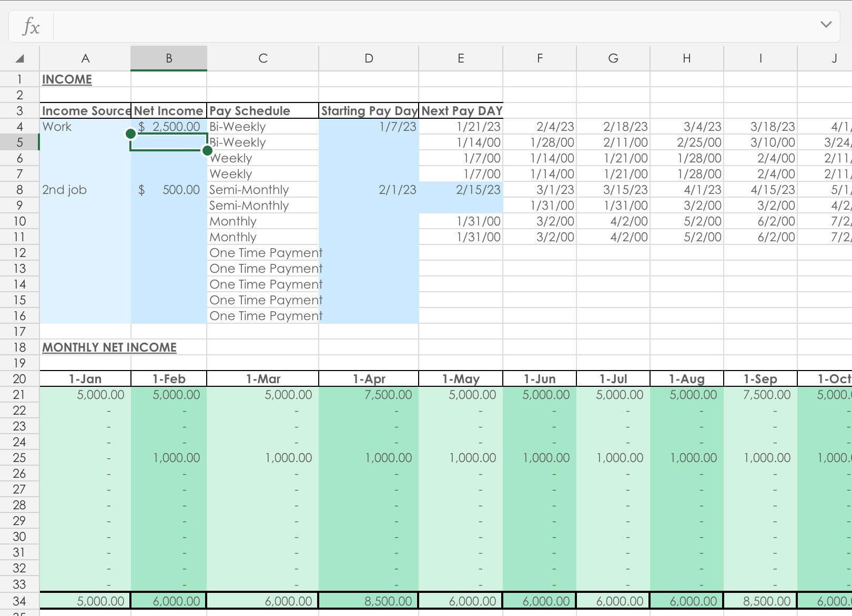Select column header B
This screenshot has height=616, width=852.
click(x=168, y=58)
